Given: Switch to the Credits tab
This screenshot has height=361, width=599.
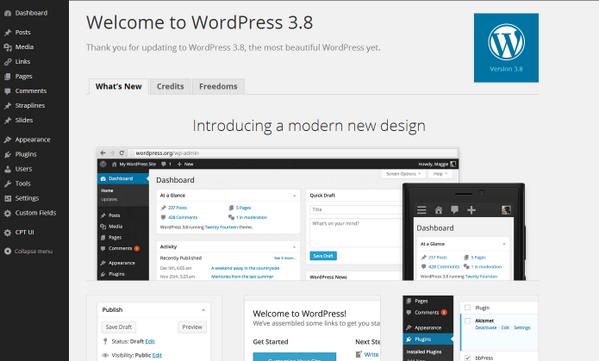Looking at the screenshot, I should tap(170, 86).
